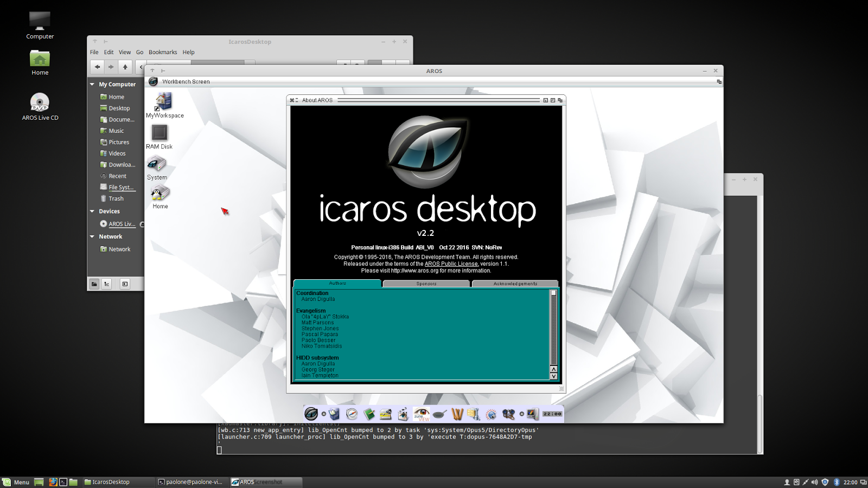This screenshot has width=868, height=488.
Task: Launch the blue book cabinet dock icon
Action: tap(334, 414)
